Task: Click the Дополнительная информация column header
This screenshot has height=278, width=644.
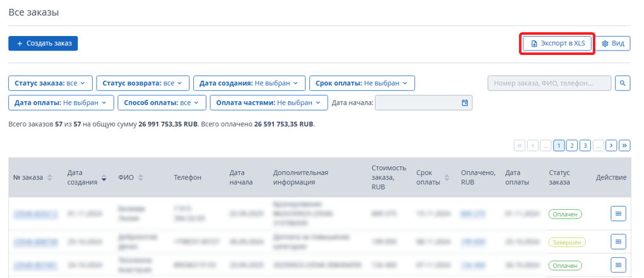Action: pos(301,178)
